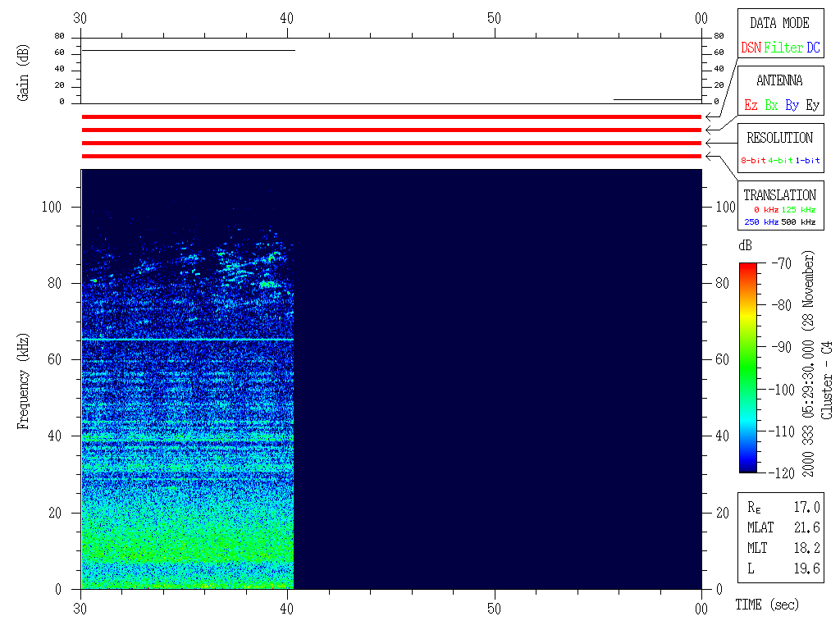
Task: Click the 500 kHz translation label
Action: click(798, 222)
